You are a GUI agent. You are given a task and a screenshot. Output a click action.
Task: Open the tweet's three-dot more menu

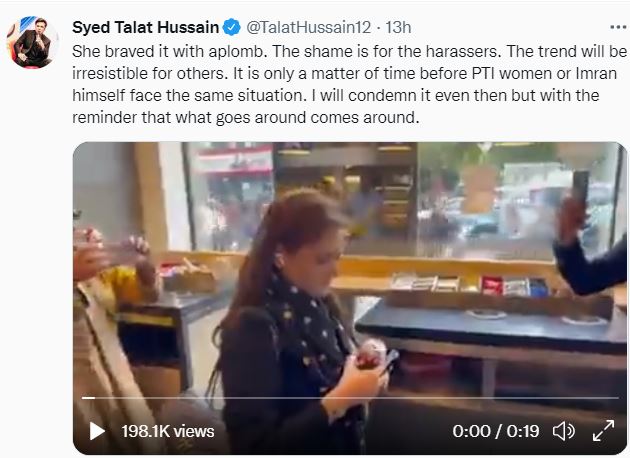click(618, 27)
